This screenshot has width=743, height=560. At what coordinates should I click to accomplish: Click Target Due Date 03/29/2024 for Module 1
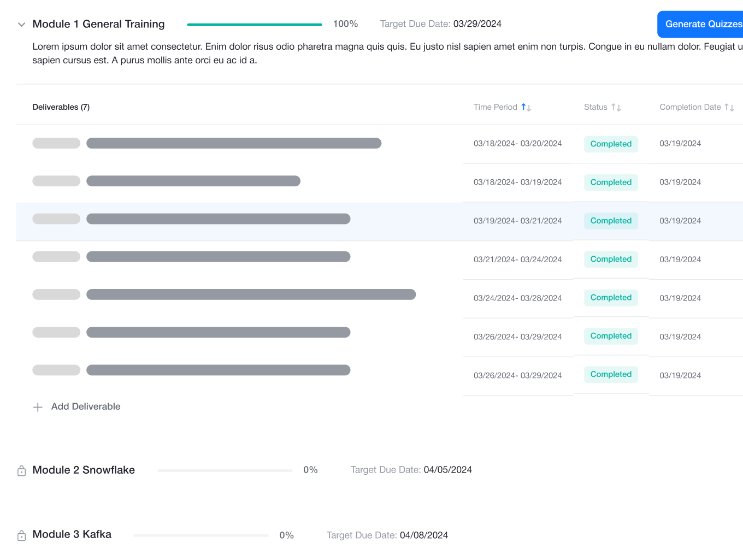click(x=440, y=23)
